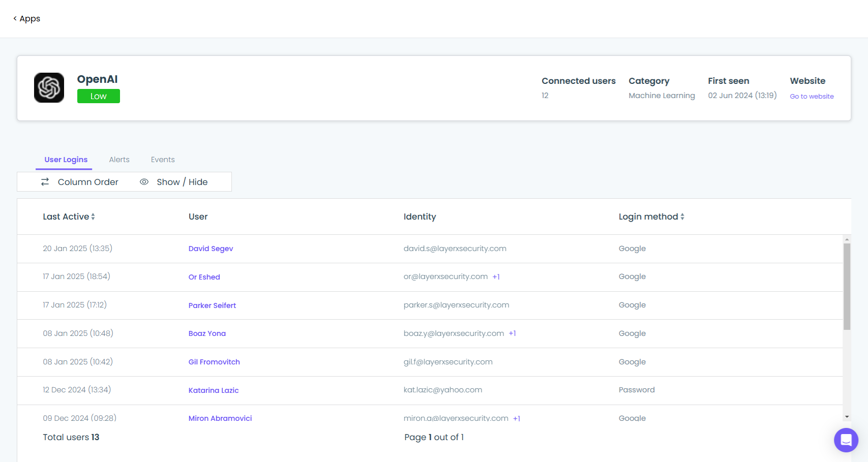Viewport: 868px width, 462px height.
Task: Click parker.s@layerxsecurity.com identity cell
Action: (x=456, y=305)
